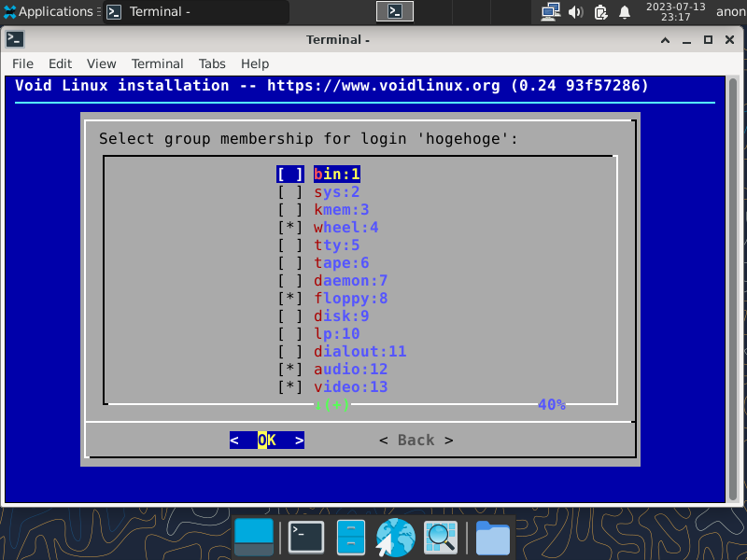Click the workspace switcher terminal thumbnail
Viewport: 747px width, 560px height.
click(x=394, y=11)
